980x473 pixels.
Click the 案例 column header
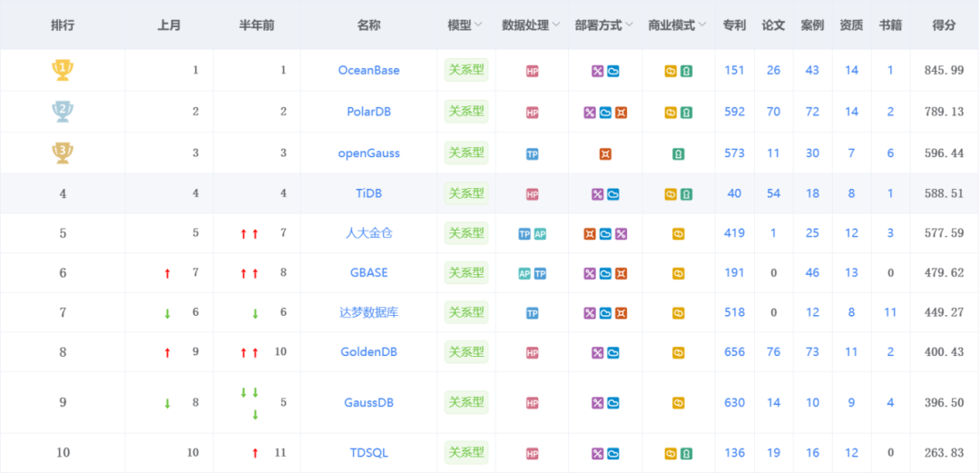[x=812, y=25]
